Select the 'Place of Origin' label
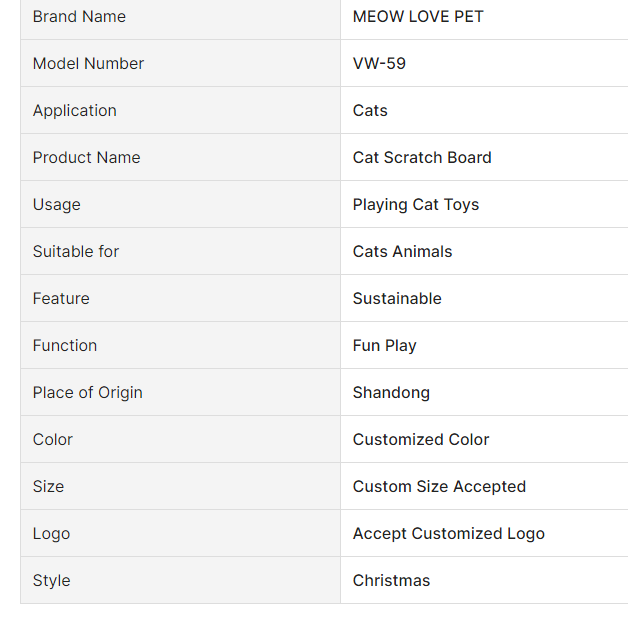628x624 pixels. tap(87, 392)
